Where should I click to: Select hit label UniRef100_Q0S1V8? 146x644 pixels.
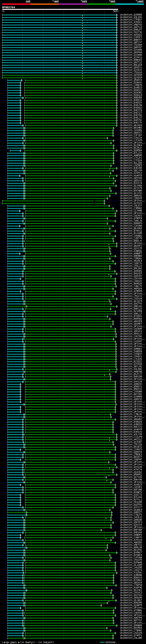(131, 467)
